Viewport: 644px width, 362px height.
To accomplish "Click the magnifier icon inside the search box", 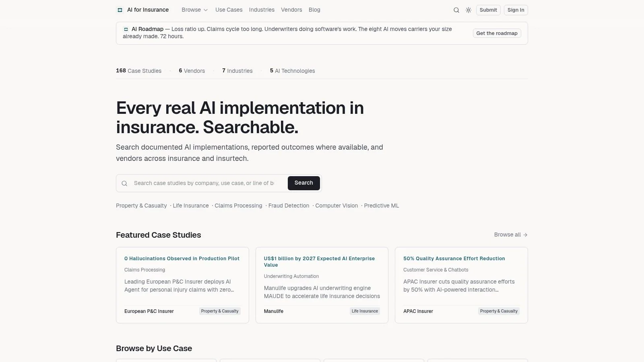I will [x=124, y=183].
